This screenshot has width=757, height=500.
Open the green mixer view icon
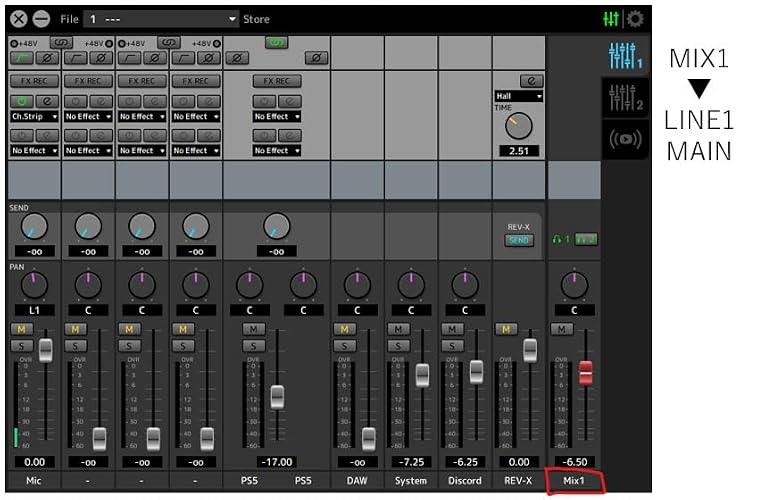point(611,19)
